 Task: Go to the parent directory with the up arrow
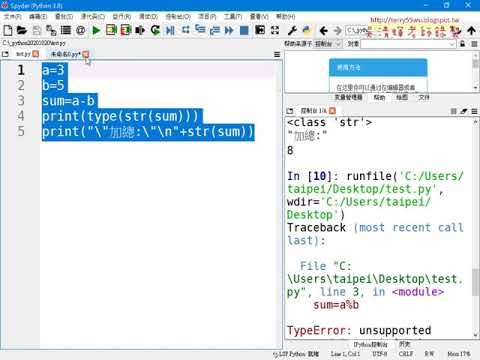[x=471, y=31]
